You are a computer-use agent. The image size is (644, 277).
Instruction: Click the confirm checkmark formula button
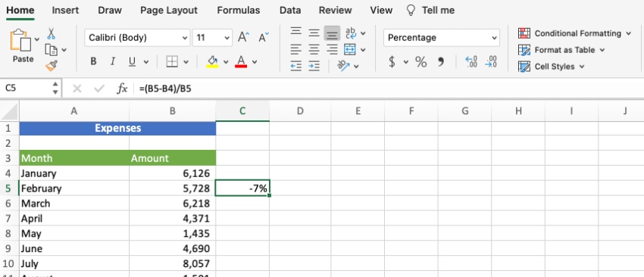[99, 89]
